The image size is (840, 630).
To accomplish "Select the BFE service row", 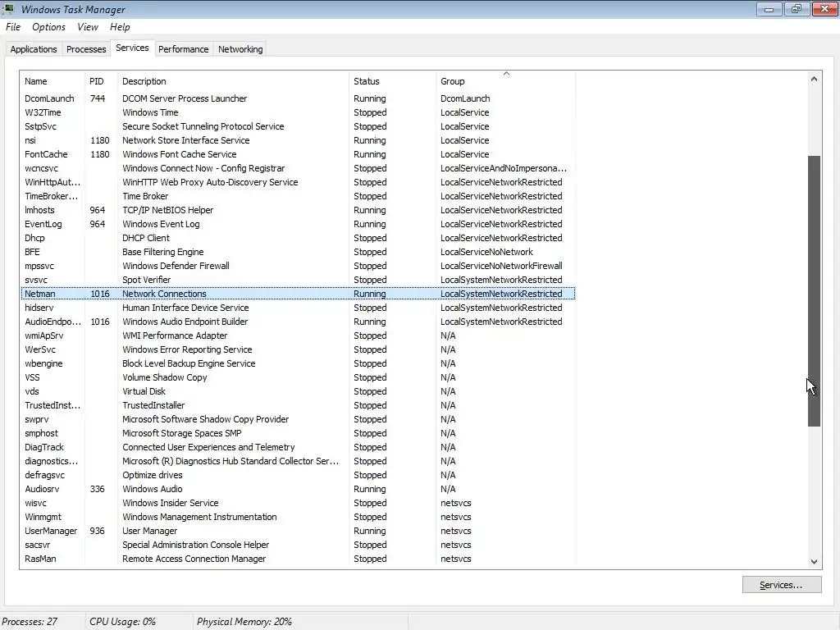I will [298, 252].
